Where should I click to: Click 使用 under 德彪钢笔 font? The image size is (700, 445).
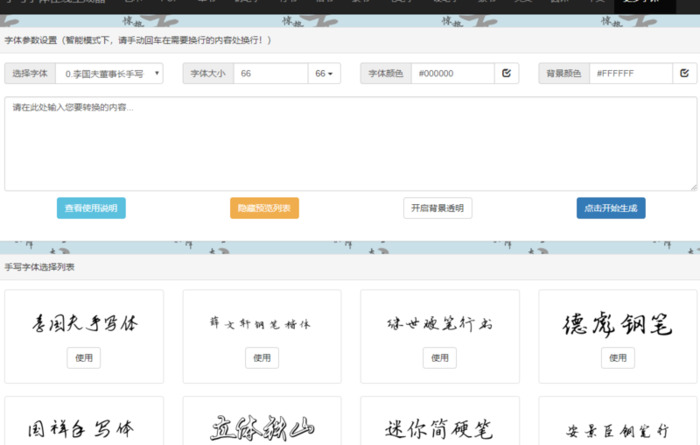[x=618, y=358]
